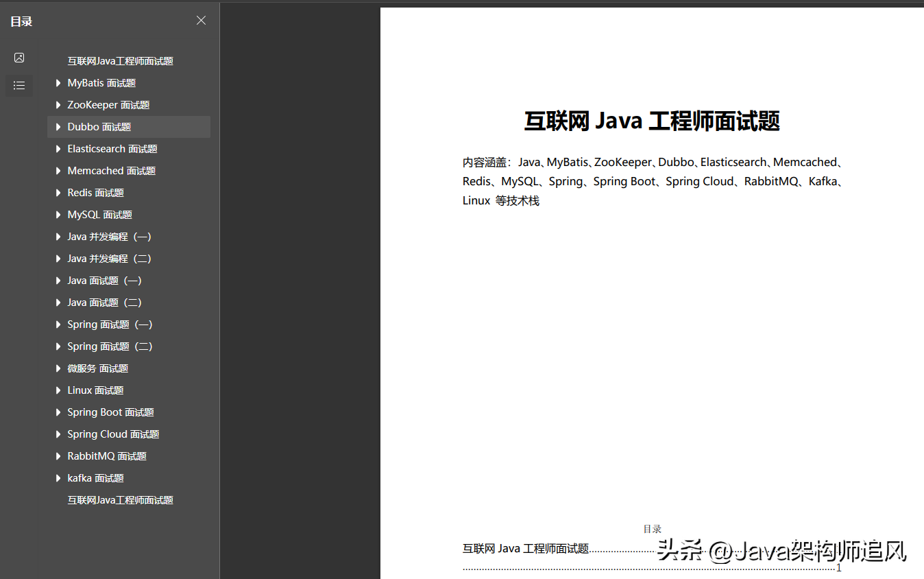Screen dimensions: 924x579
Task: Expand the Java 并发编程（一）arrow
Action: (x=58, y=237)
